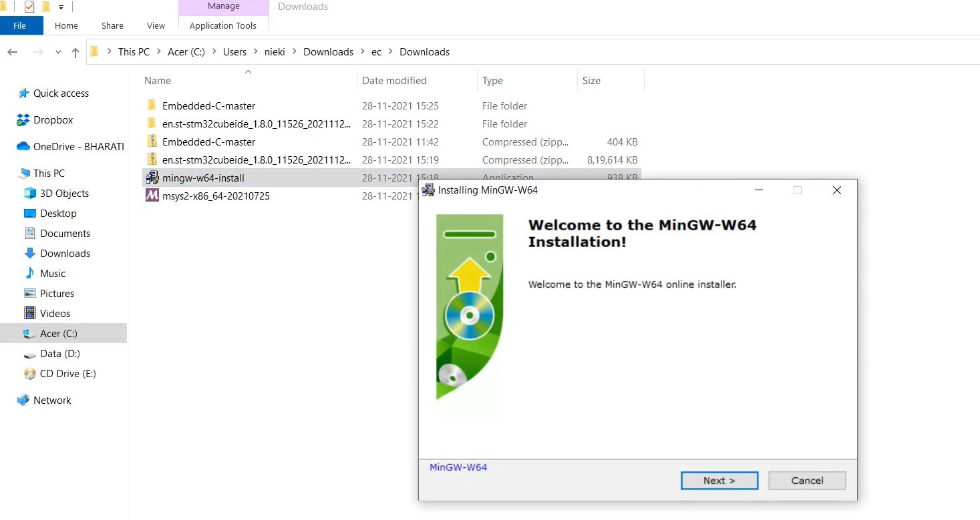Click the OneDrive cloud icon

pos(23,147)
